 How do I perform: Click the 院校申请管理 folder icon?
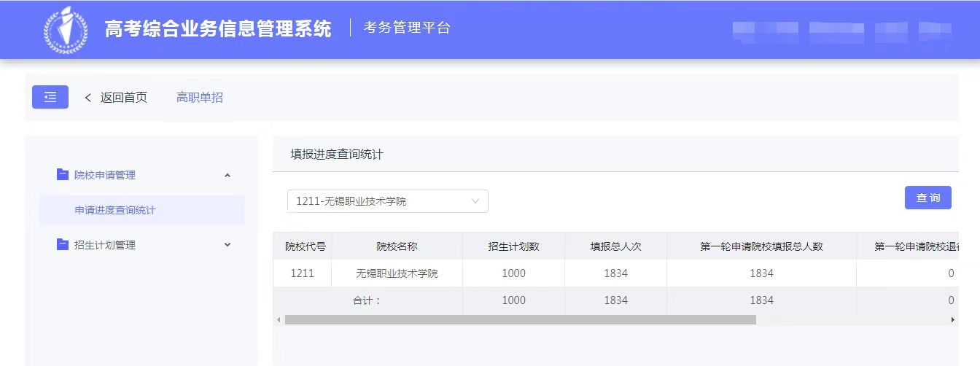coord(63,175)
